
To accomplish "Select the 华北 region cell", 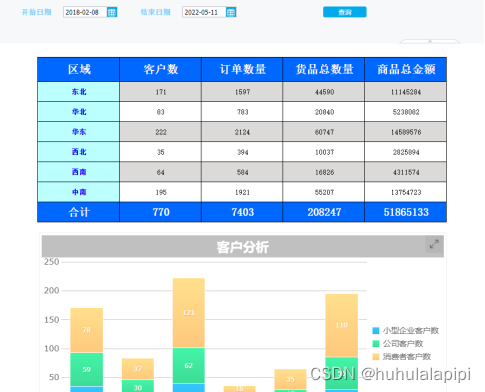I will coord(79,112).
